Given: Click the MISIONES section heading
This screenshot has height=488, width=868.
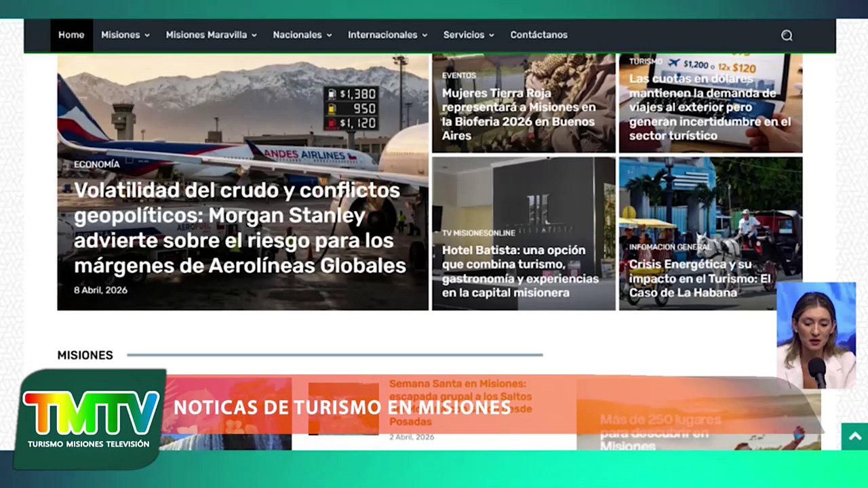Looking at the screenshot, I should point(85,355).
